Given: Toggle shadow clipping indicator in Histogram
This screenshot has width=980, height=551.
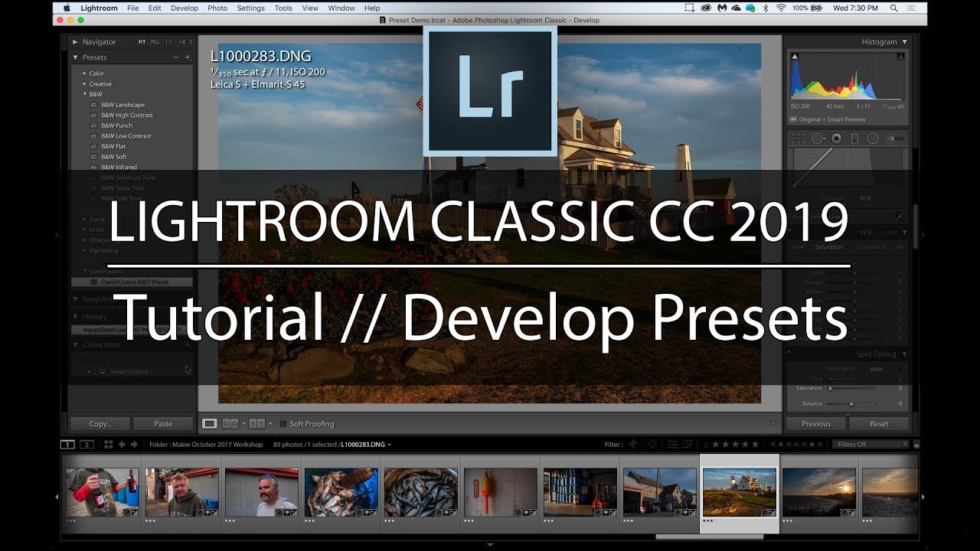Looking at the screenshot, I should pyautogui.click(x=795, y=57).
